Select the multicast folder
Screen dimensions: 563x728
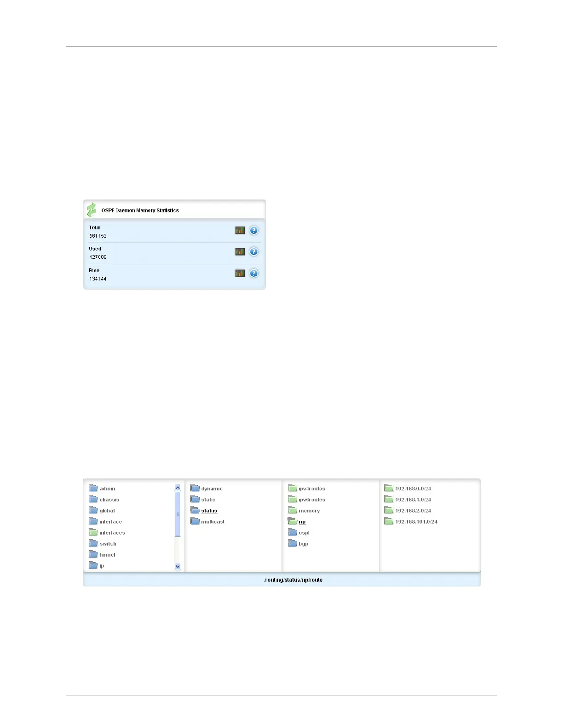207,521
